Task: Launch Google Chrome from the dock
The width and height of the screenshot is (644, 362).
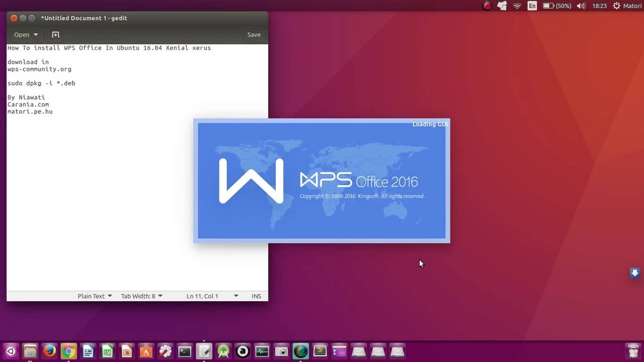Action: point(68,351)
